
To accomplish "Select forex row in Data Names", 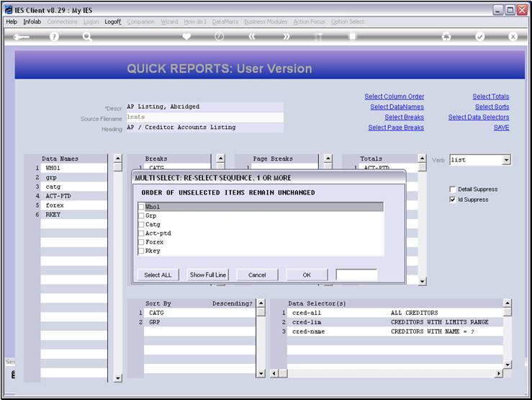I will tap(73, 205).
